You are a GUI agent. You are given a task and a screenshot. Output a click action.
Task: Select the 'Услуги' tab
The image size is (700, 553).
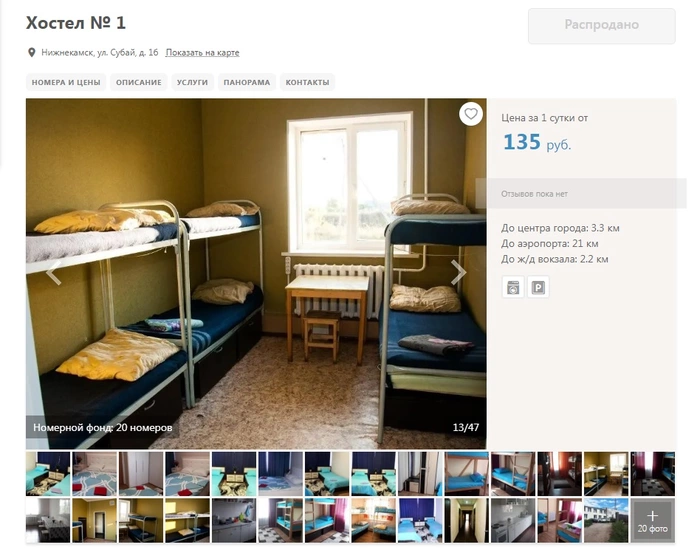tap(192, 82)
